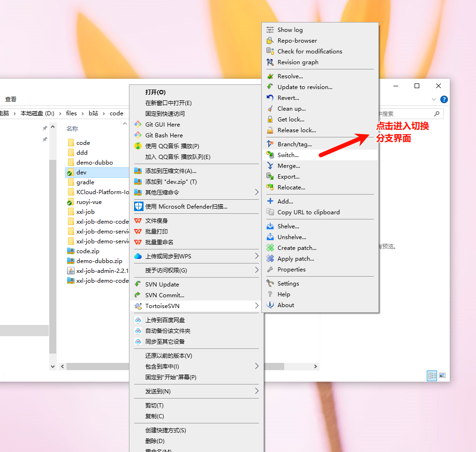
Task: Click Copy URL to clipboard icon
Action: coord(270,212)
